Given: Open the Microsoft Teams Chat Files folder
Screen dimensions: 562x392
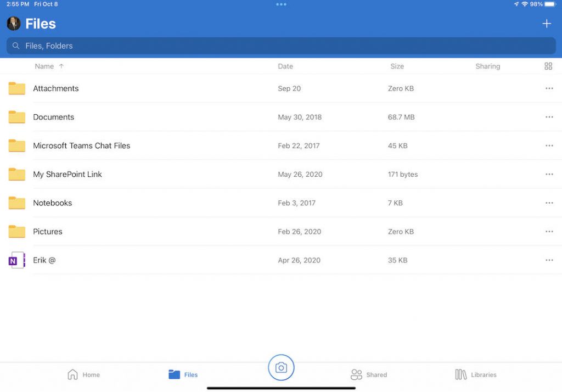Looking at the screenshot, I should click(81, 145).
